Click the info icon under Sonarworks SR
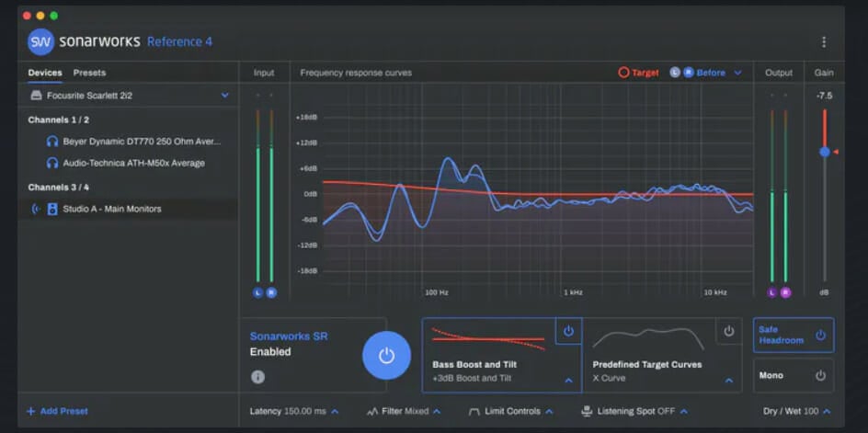The width and height of the screenshot is (868, 433). (257, 377)
